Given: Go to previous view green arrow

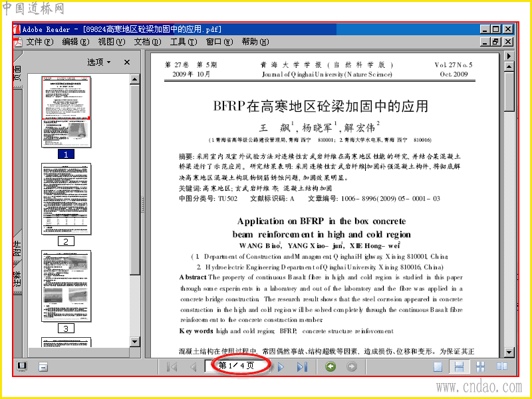Looking at the screenshot, I should pos(331,366).
